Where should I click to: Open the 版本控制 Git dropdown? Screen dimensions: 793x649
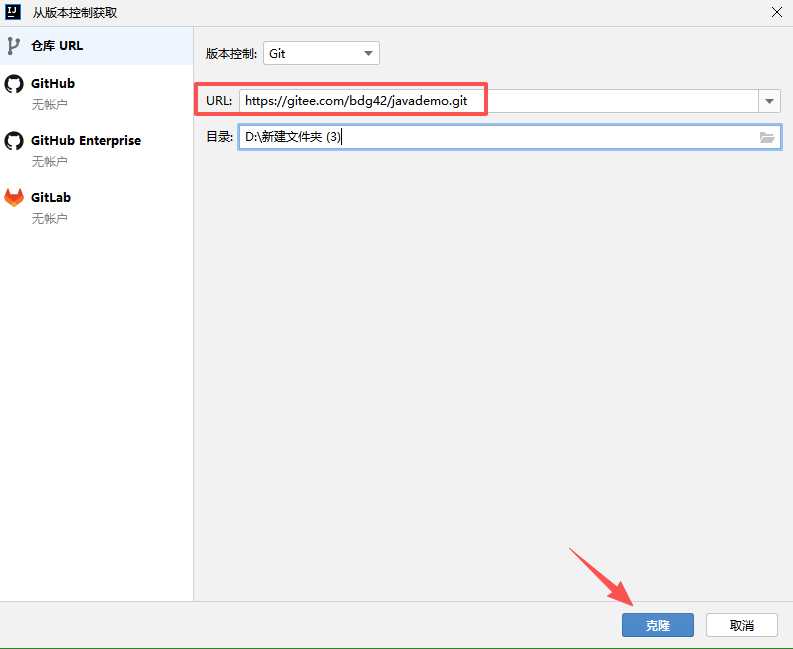pyautogui.click(x=321, y=53)
